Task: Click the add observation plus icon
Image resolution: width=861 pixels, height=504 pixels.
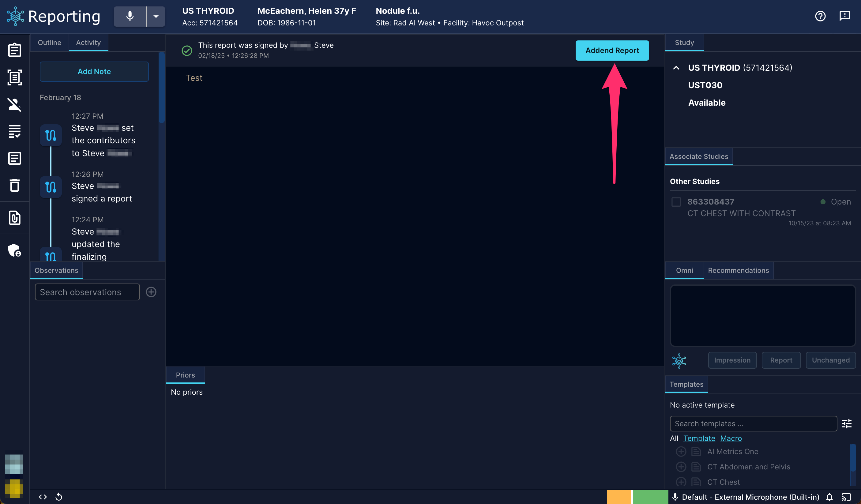Action: point(151,292)
